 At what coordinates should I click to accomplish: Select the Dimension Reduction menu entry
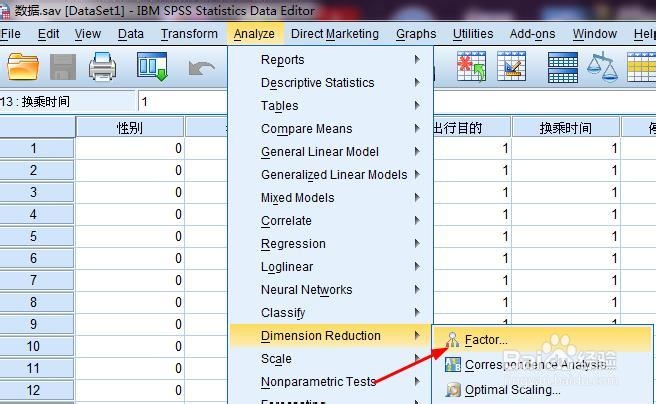331,335
